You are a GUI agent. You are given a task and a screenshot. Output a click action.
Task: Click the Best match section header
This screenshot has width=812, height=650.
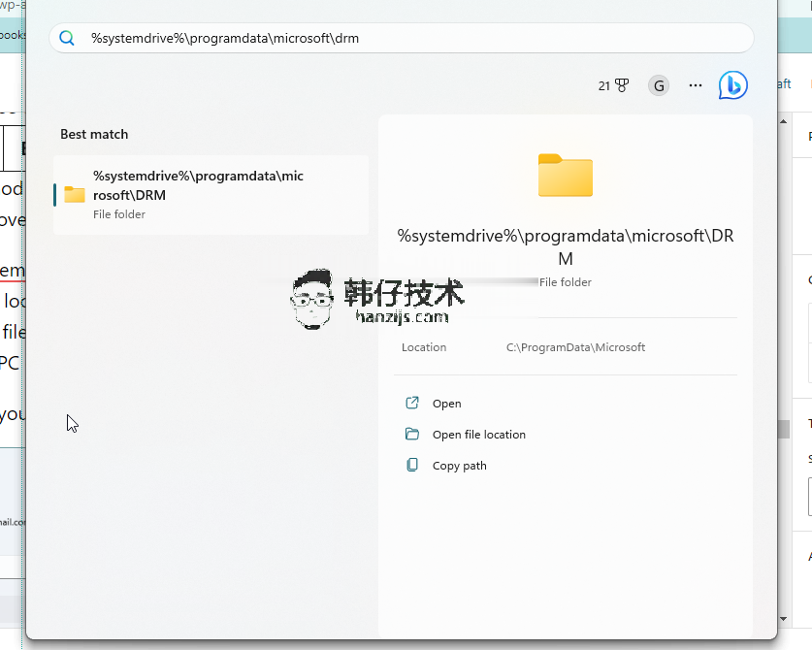click(x=94, y=134)
